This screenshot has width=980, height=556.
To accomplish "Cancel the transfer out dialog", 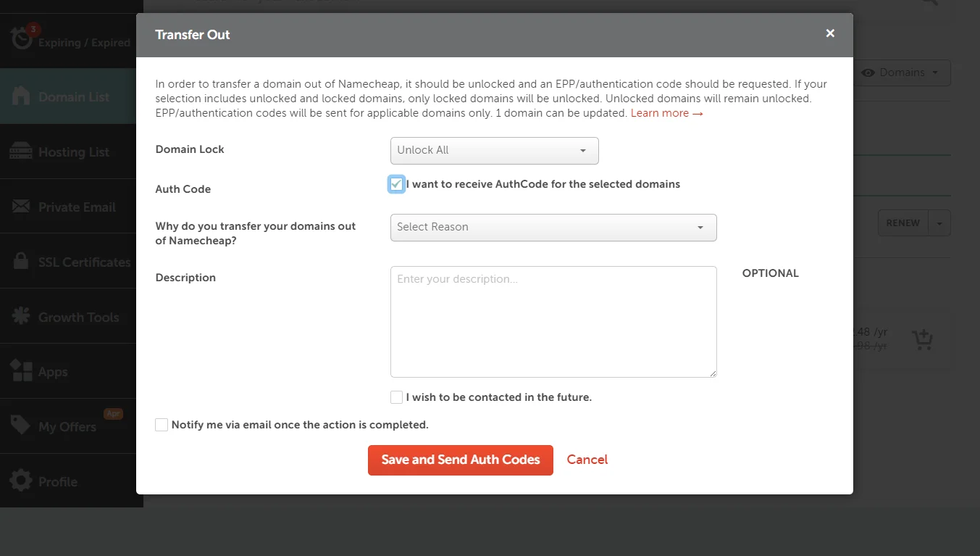I will click(587, 460).
